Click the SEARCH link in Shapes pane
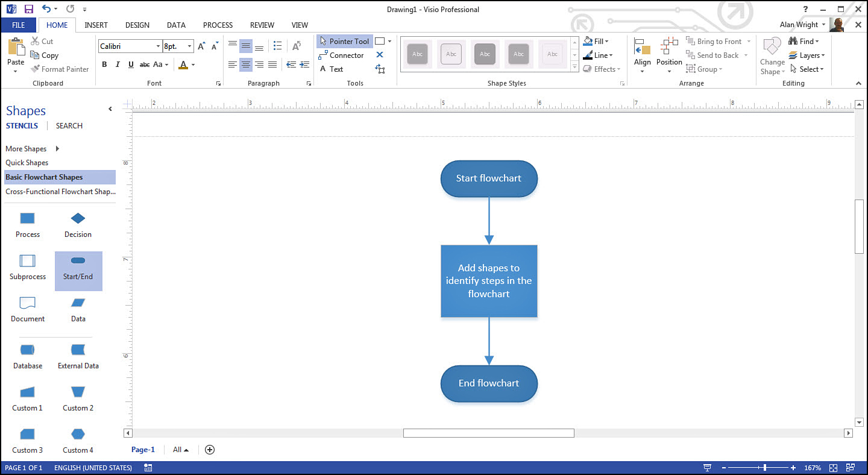Viewport: 868px width, 475px height. click(x=69, y=126)
